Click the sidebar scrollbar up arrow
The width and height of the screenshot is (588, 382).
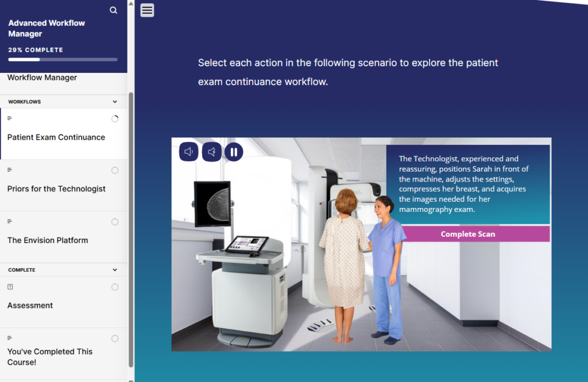131,3
